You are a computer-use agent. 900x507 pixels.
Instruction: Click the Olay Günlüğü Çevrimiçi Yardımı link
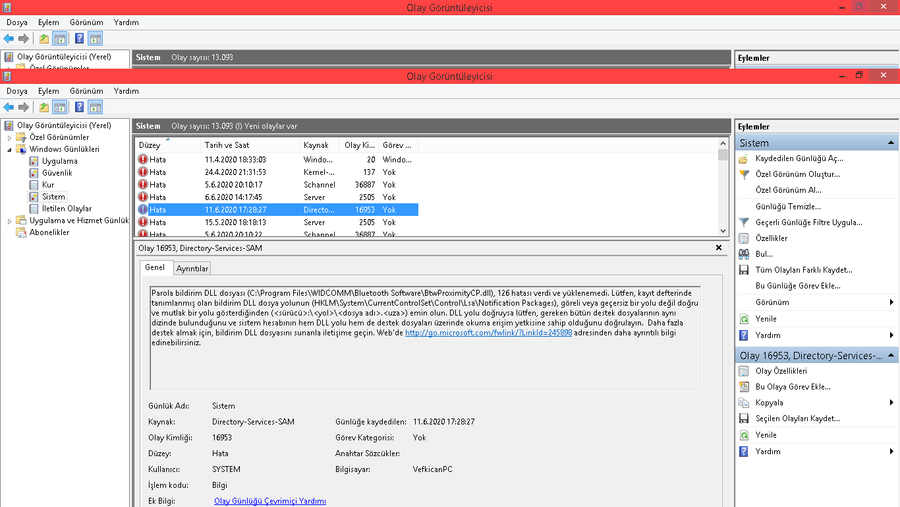(x=270, y=501)
